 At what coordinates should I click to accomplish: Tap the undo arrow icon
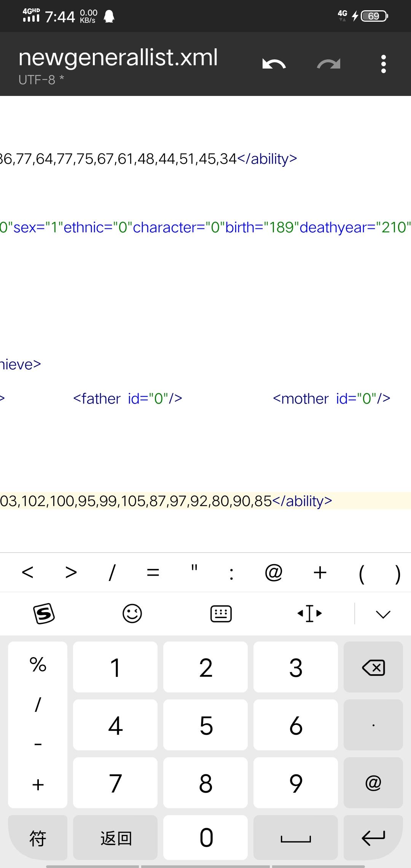click(x=274, y=64)
